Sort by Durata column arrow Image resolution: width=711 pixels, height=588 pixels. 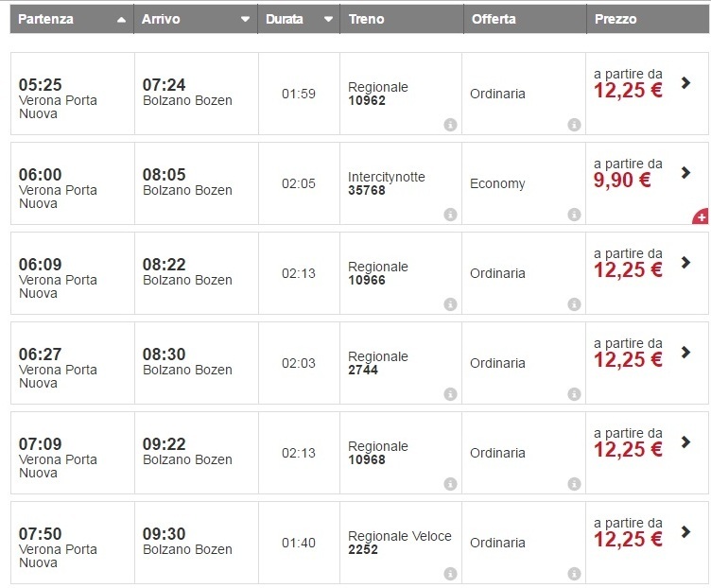(328, 19)
